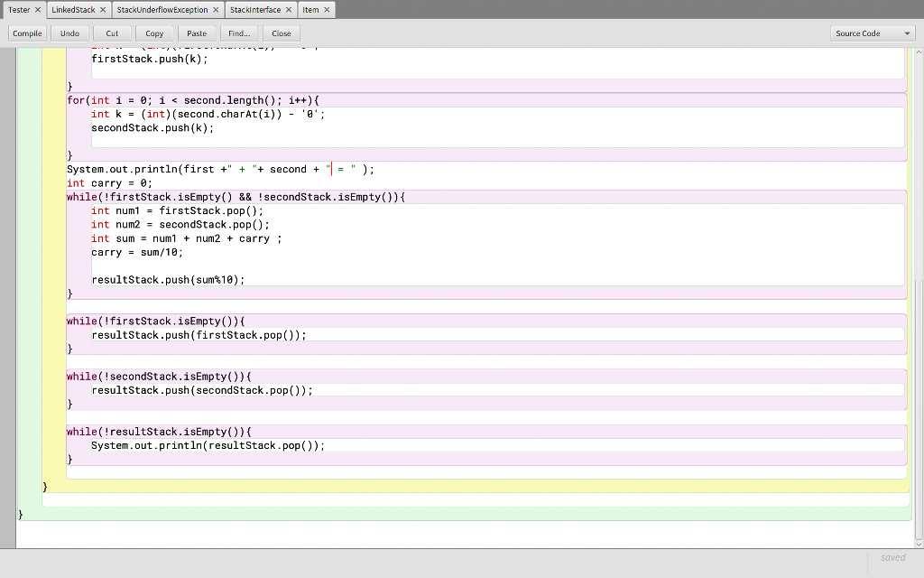Open the Find... search panel
The width and height of the screenshot is (924, 578).
point(239,33)
